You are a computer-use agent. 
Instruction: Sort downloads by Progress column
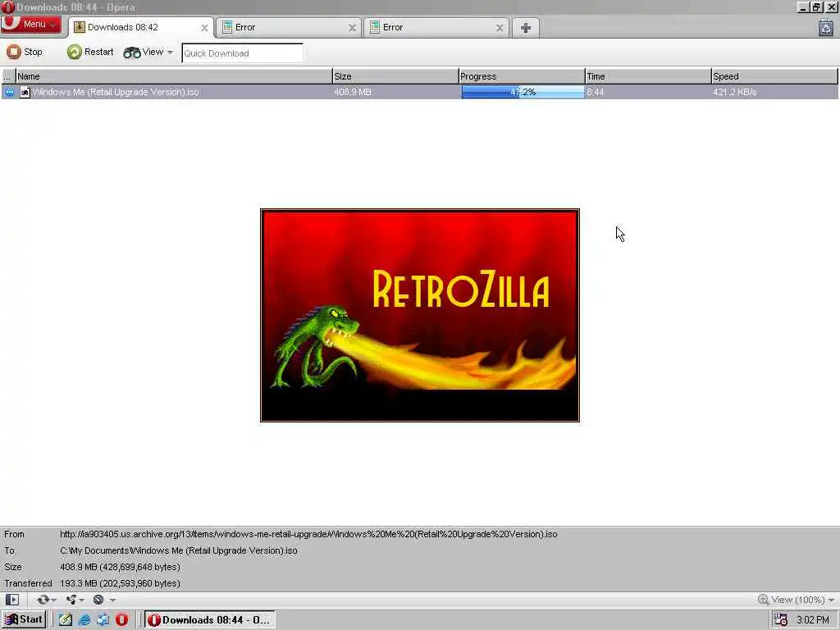tap(521, 76)
